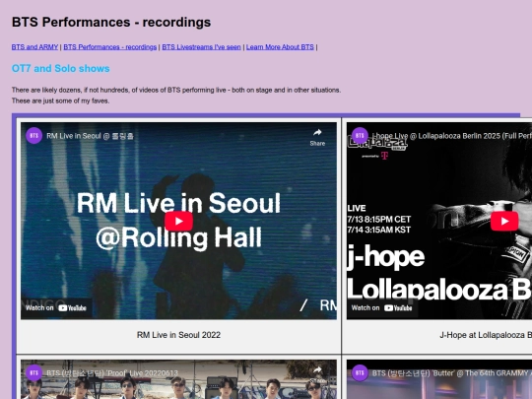
Task: Select the 'BTS Performances - recordings' page heading
Action: coord(111,22)
